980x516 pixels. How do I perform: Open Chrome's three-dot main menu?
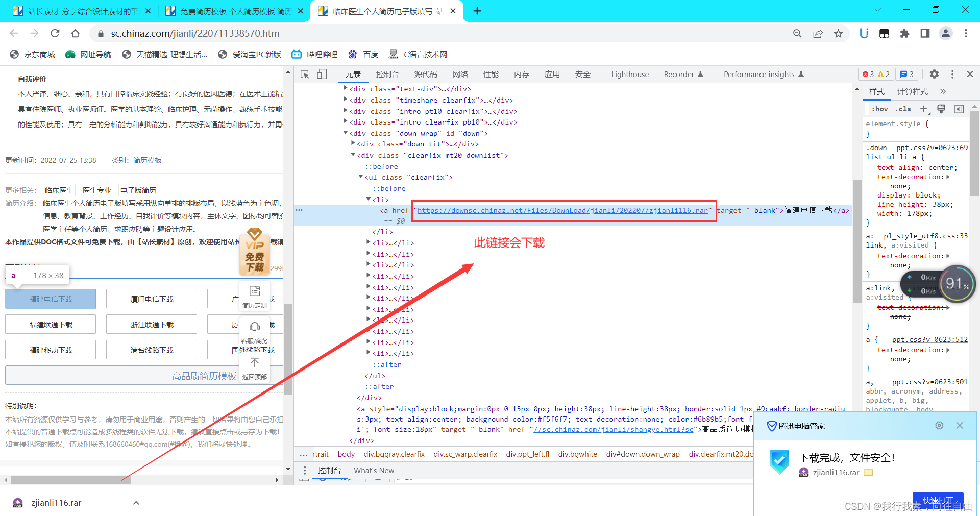coord(966,33)
